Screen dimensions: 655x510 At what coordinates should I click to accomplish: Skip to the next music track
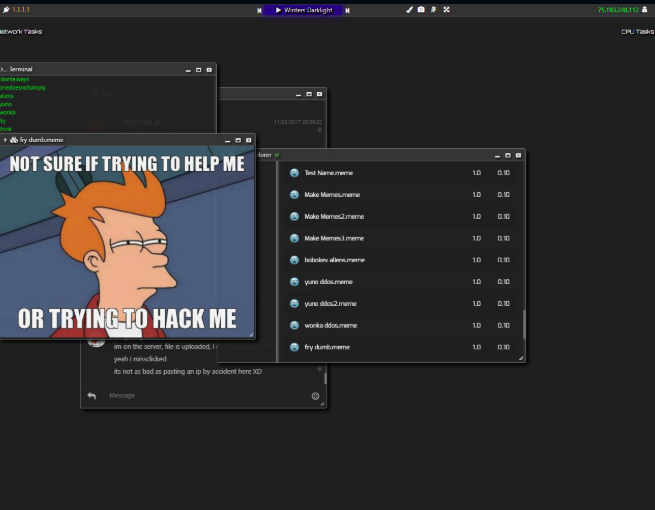tap(347, 10)
